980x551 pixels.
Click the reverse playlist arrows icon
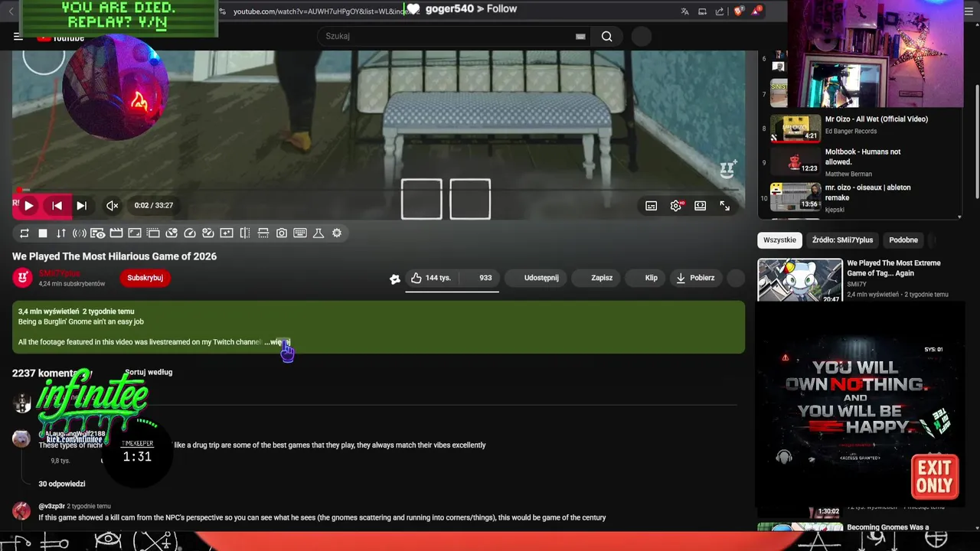tap(60, 233)
